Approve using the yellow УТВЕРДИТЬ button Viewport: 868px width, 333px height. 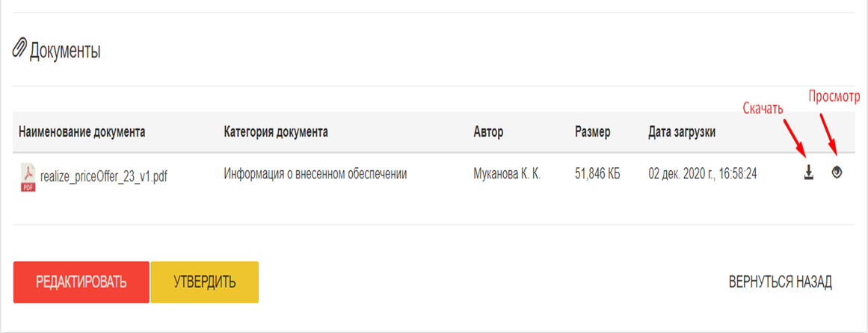(204, 282)
